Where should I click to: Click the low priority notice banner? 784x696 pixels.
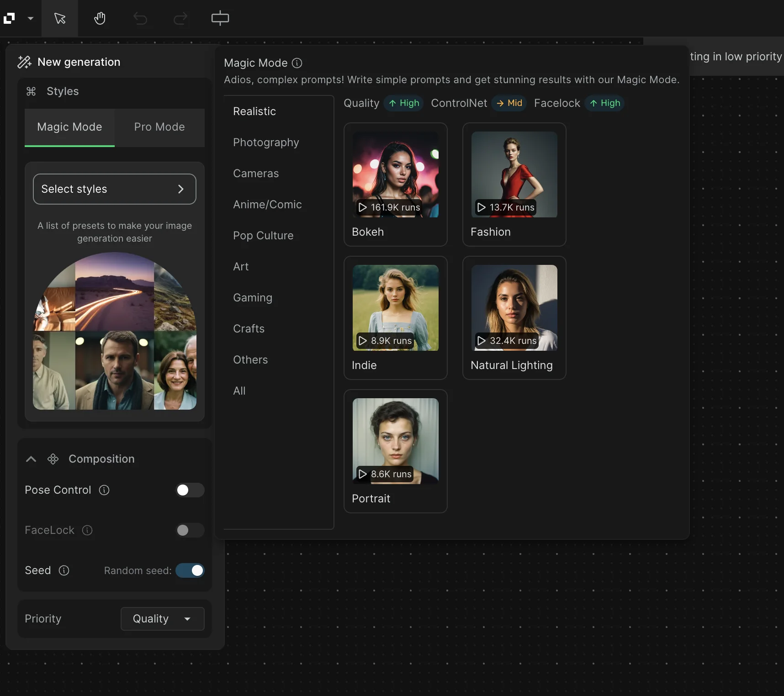(736, 57)
